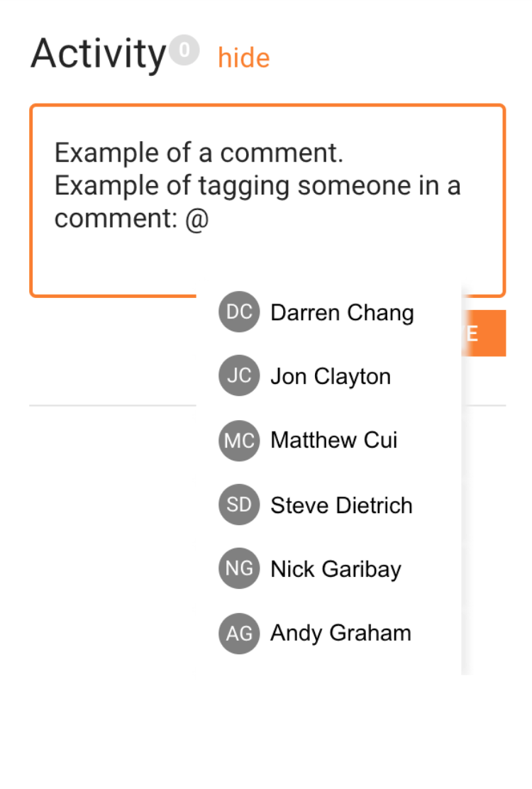The height and width of the screenshot is (789, 532).
Task: Click Andy Graham's avatar icon
Action: pyautogui.click(x=239, y=633)
